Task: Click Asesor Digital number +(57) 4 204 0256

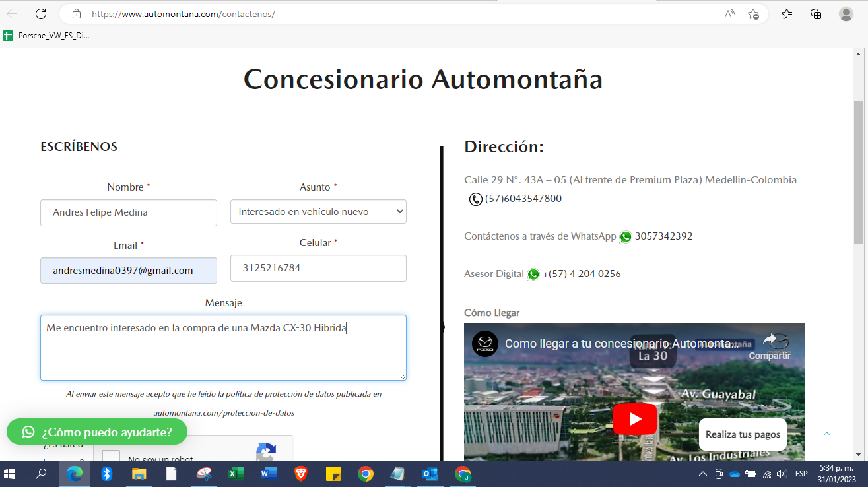Action: click(582, 274)
